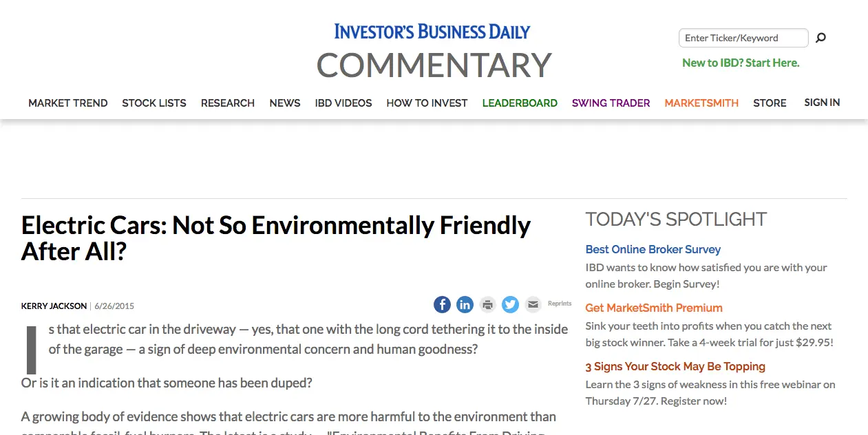Follow the "New to IBD? Start Here" link
The width and height of the screenshot is (868, 435).
tap(741, 63)
